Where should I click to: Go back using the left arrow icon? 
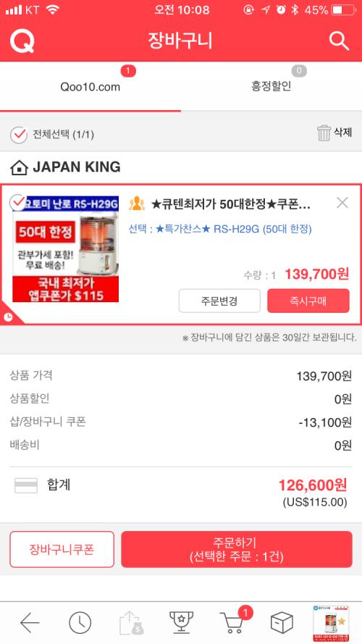click(30, 624)
